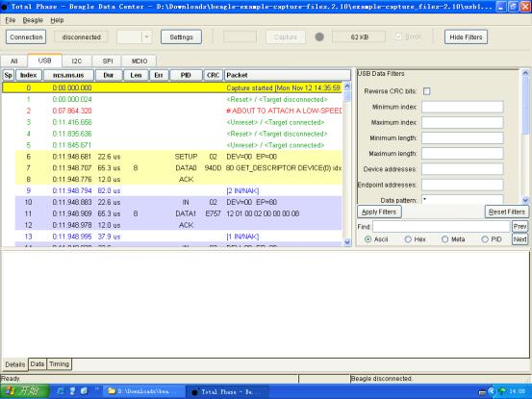Select the 'Capture started' row
This screenshot has width=532, height=399.
[172, 87]
